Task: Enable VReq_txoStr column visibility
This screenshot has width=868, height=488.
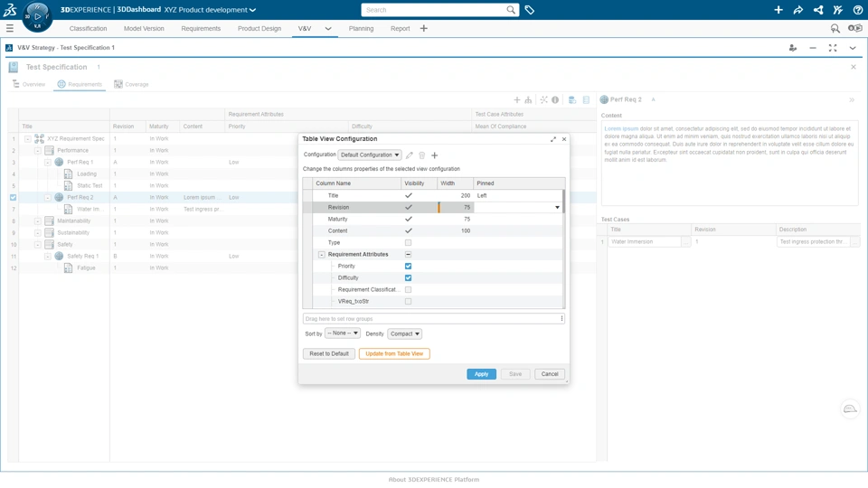Action: 408,302
